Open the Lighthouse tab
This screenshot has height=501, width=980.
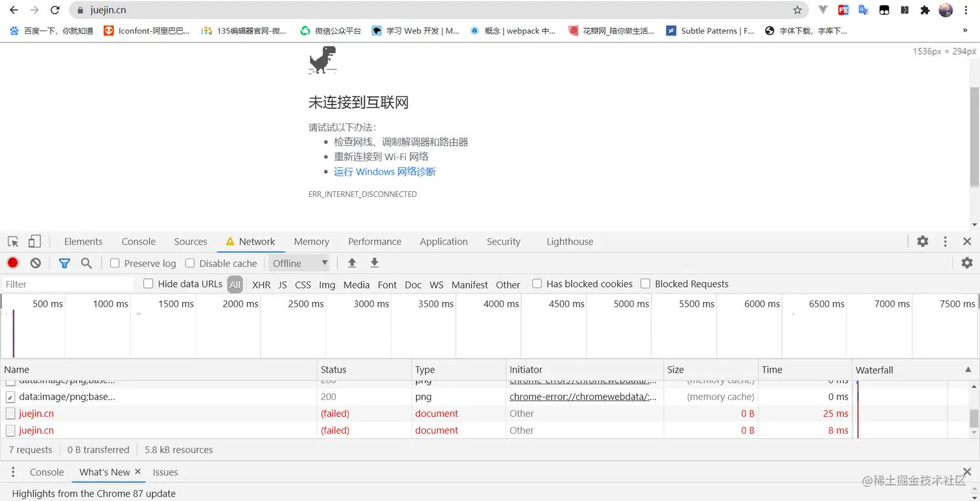click(570, 242)
